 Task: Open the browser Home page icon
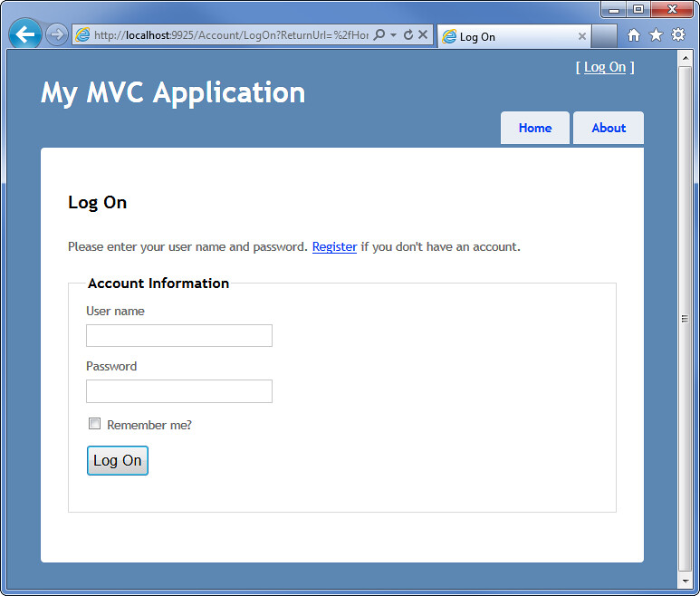634,35
